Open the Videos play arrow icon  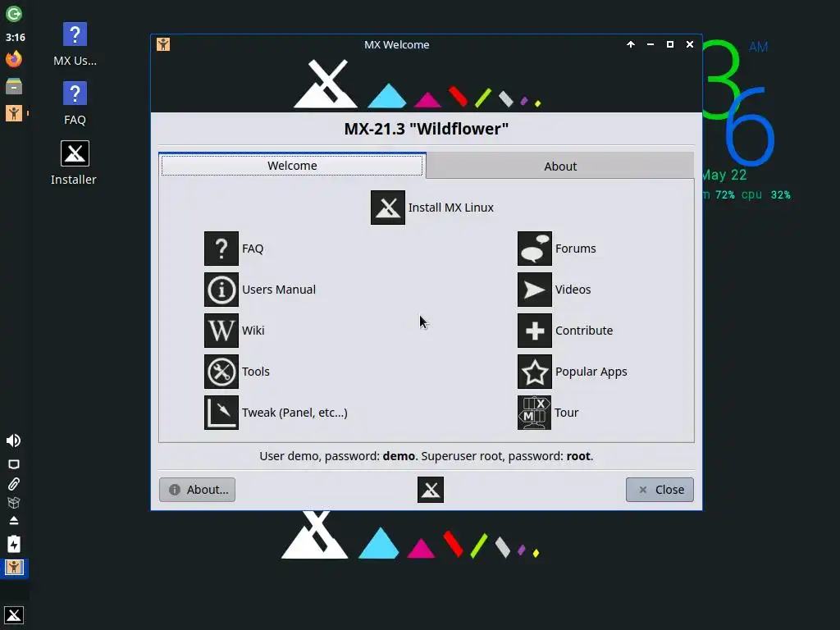click(534, 290)
